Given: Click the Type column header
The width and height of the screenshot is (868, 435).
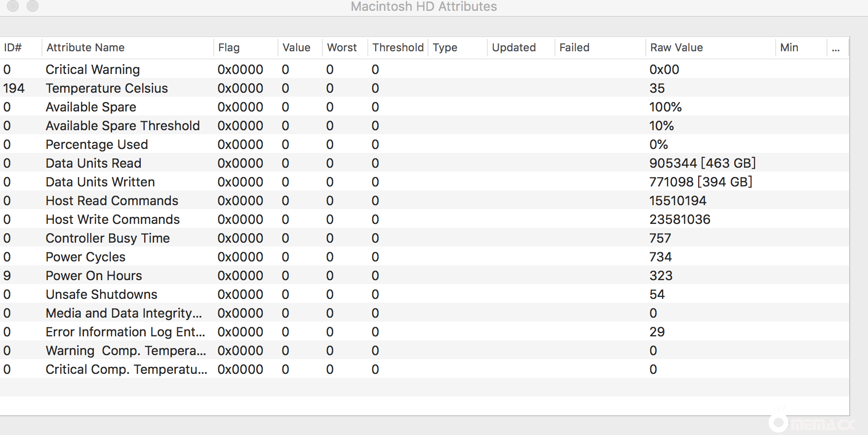Looking at the screenshot, I should click(x=445, y=48).
